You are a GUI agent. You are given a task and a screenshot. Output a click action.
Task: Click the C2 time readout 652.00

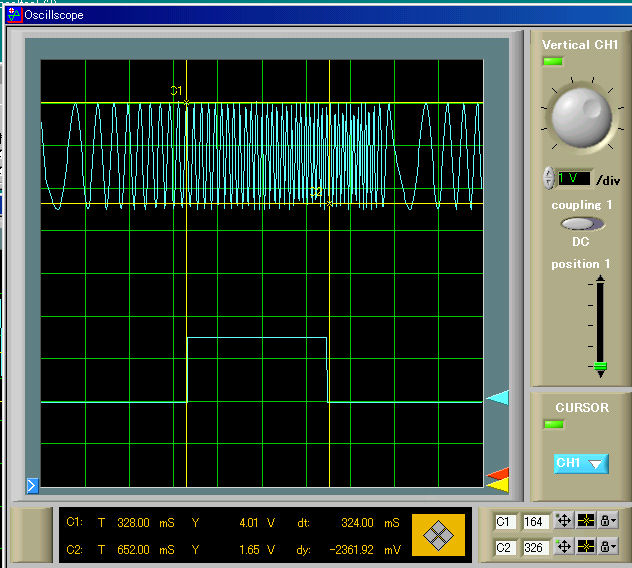pos(133,549)
